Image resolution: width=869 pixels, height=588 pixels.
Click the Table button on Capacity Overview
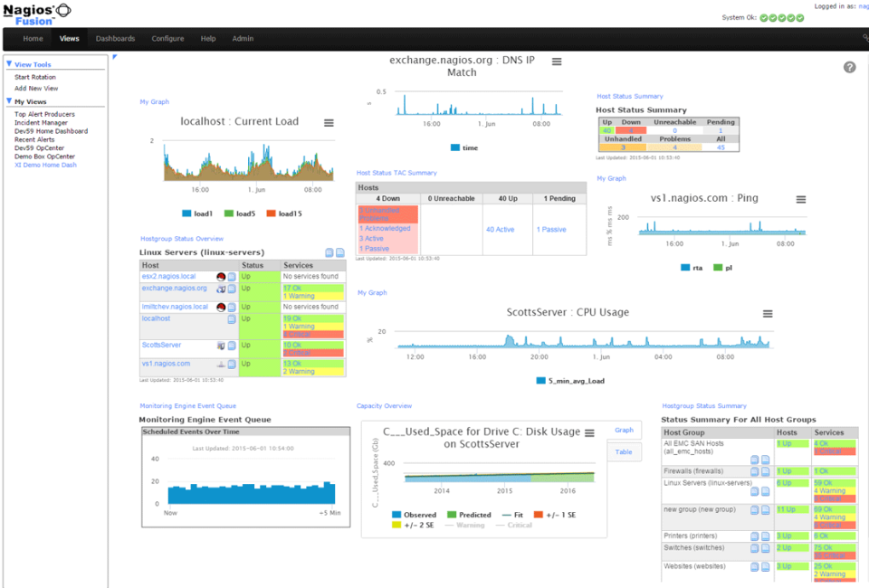624,451
